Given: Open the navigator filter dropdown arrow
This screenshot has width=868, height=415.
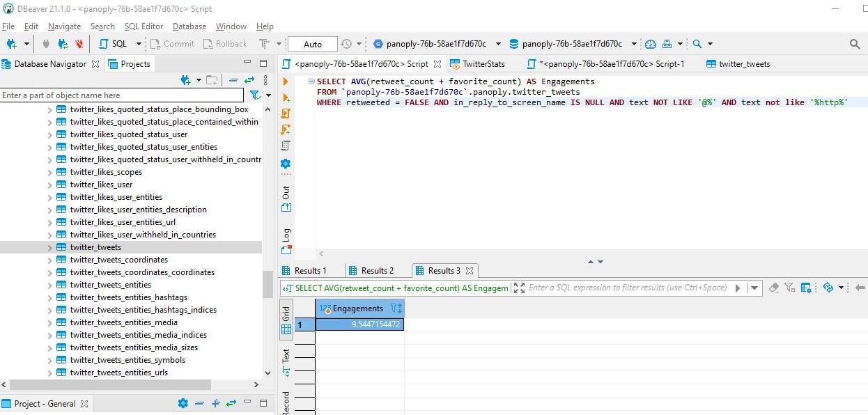Looking at the screenshot, I should coord(268,95).
